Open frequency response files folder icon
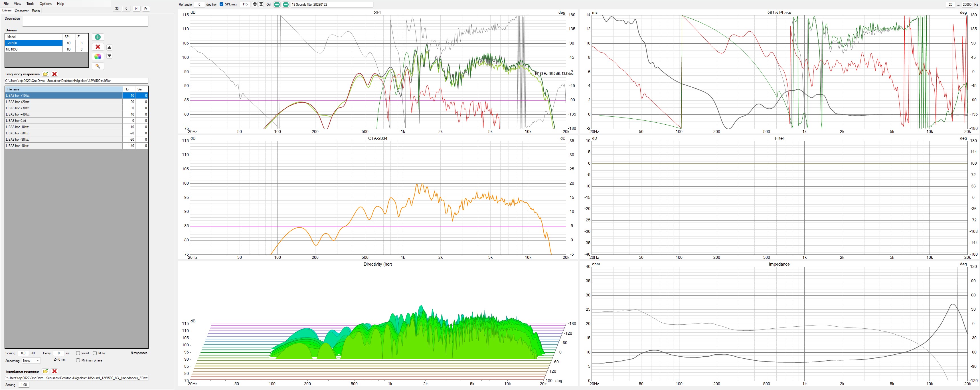Image resolution: width=980 pixels, height=390 pixels. click(x=46, y=74)
